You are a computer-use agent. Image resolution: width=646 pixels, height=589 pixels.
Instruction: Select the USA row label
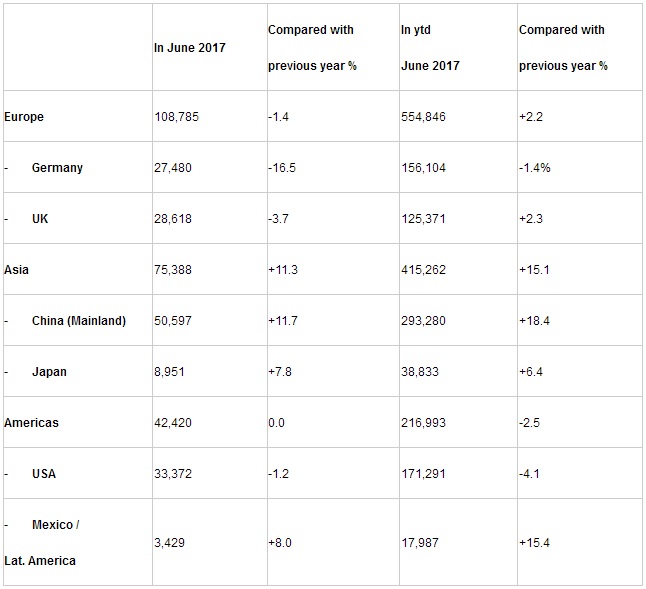[x=45, y=474]
